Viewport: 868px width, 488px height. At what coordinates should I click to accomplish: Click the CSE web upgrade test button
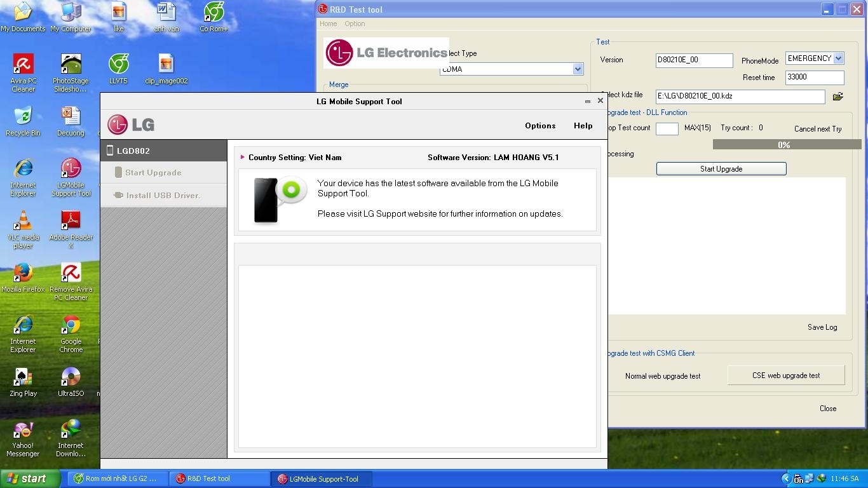tap(785, 376)
